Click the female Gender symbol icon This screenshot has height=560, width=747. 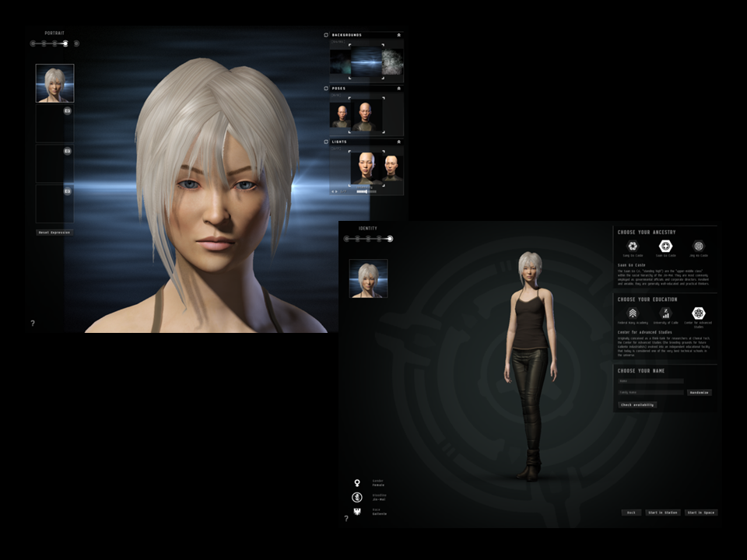(357, 483)
